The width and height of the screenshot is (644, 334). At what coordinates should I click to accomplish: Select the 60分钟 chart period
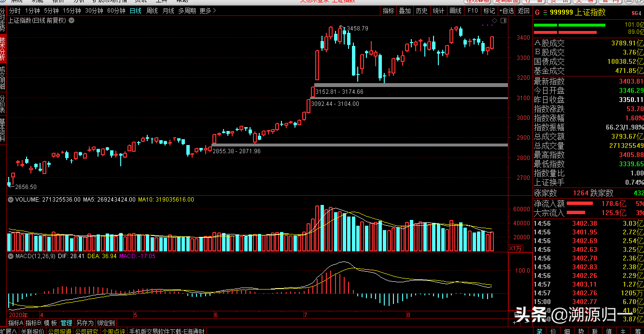(x=116, y=11)
